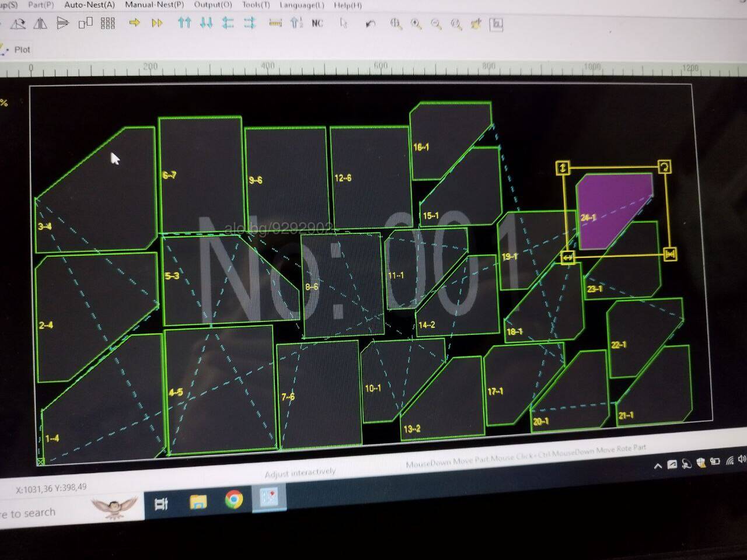
Task: Open the Output(O) menu
Action: (x=213, y=5)
